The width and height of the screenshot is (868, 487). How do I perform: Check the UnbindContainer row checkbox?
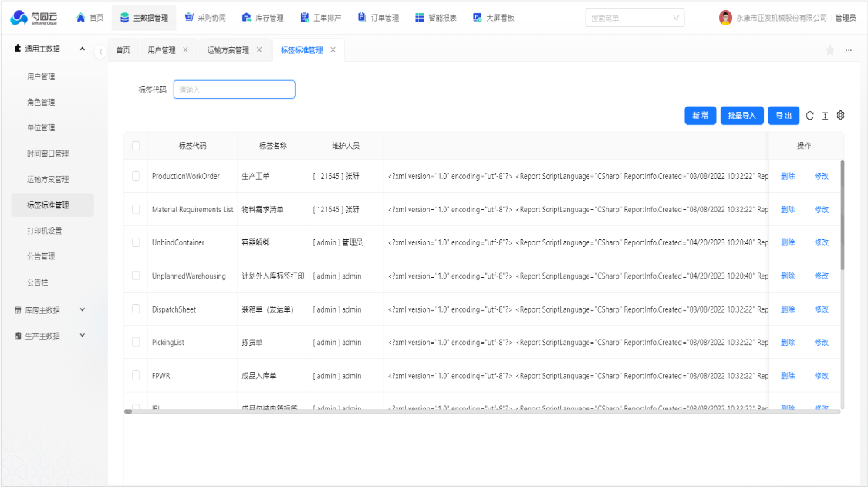(136, 242)
